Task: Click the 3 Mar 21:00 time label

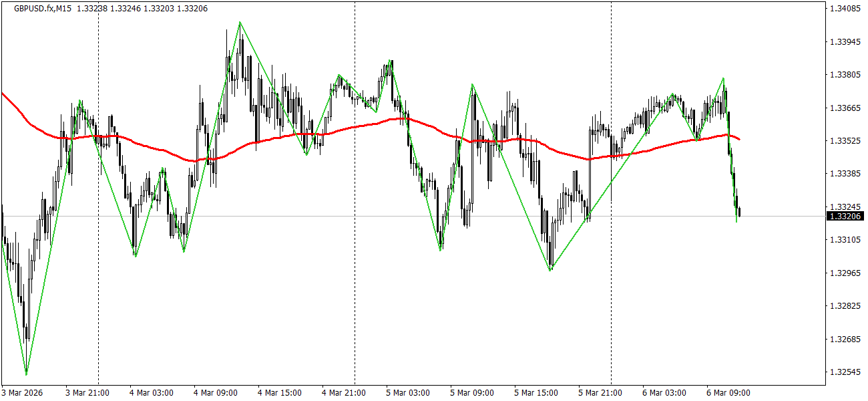Action: (87, 393)
